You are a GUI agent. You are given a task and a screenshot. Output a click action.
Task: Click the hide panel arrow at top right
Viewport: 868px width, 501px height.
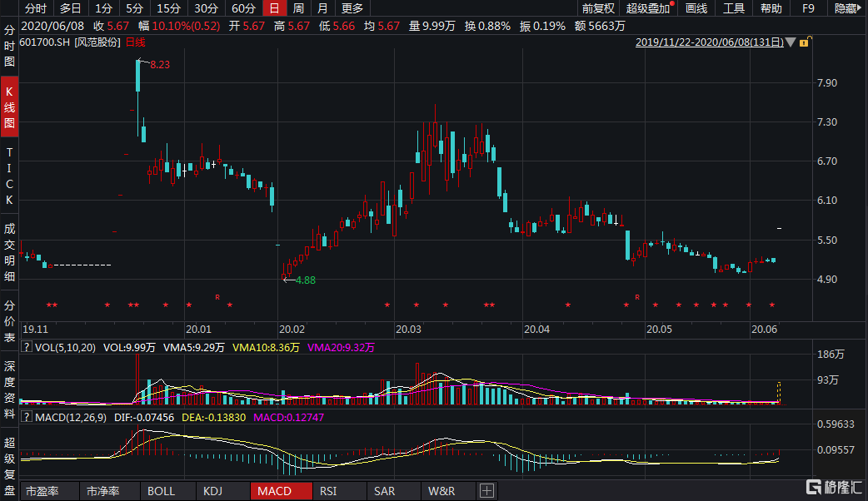[x=861, y=8]
